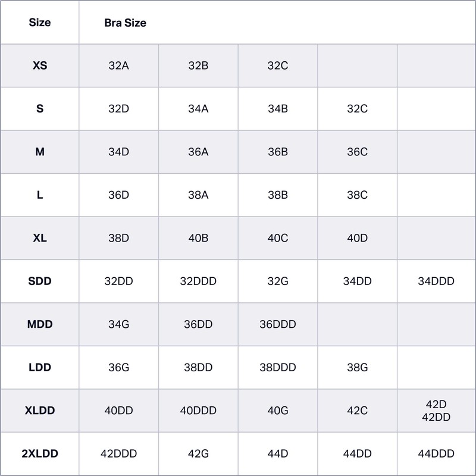Select the 32DDD bra size cell
This screenshot has width=476, height=476.
pyautogui.click(x=198, y=281)
